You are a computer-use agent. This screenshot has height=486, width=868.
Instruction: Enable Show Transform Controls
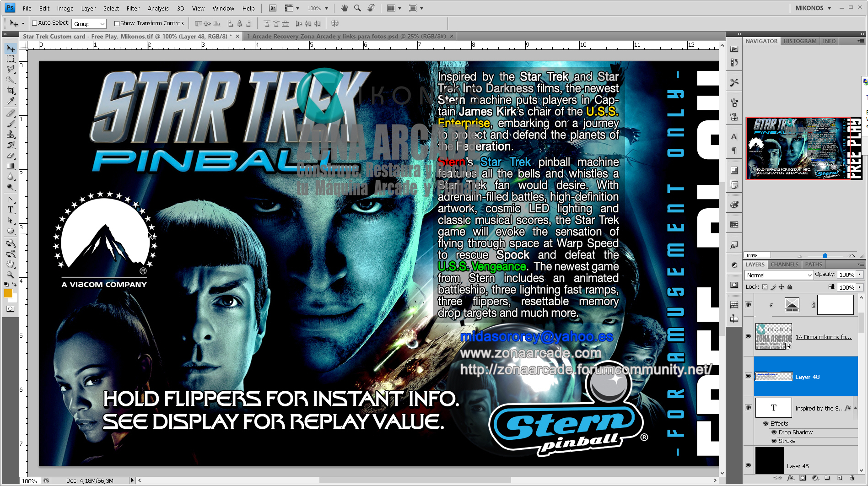coord(117,23)
